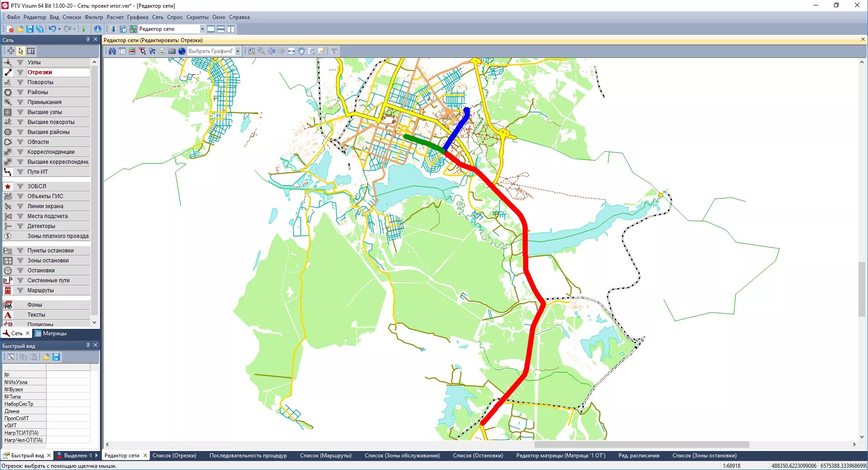Click the tab overflow right arrow next to Выделение
Viewport: 868px width, 470px height.
96,456
